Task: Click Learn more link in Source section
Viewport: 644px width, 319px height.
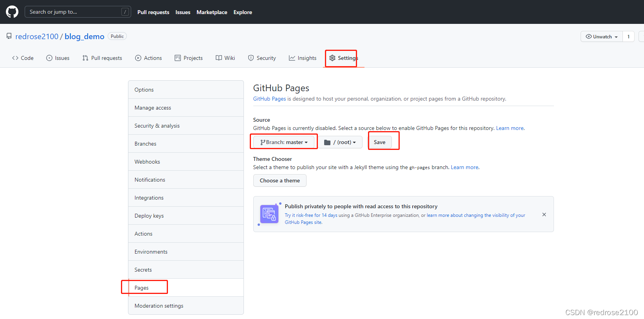Action: (510, 128)
